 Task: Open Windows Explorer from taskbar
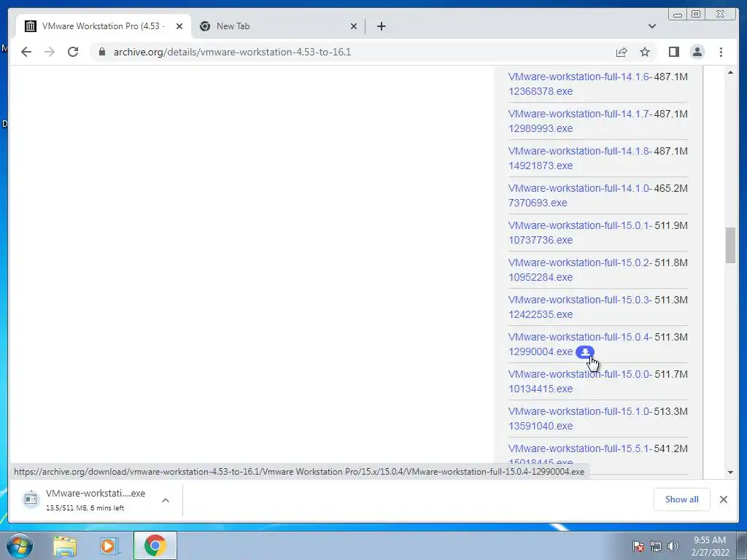65,545
